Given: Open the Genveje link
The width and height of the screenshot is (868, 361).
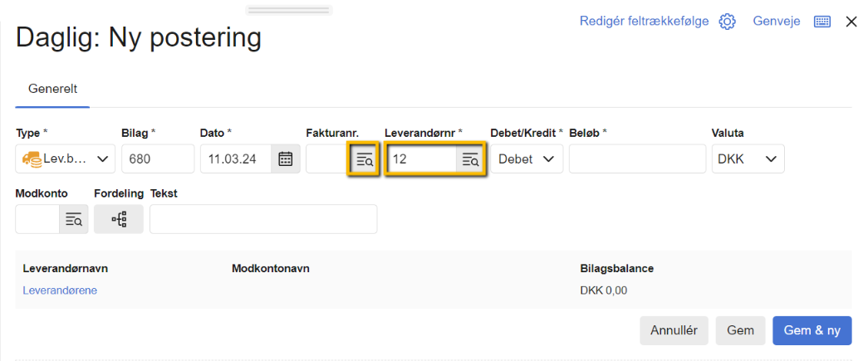Looking at the screenshot, I should (x=777, y=22).
